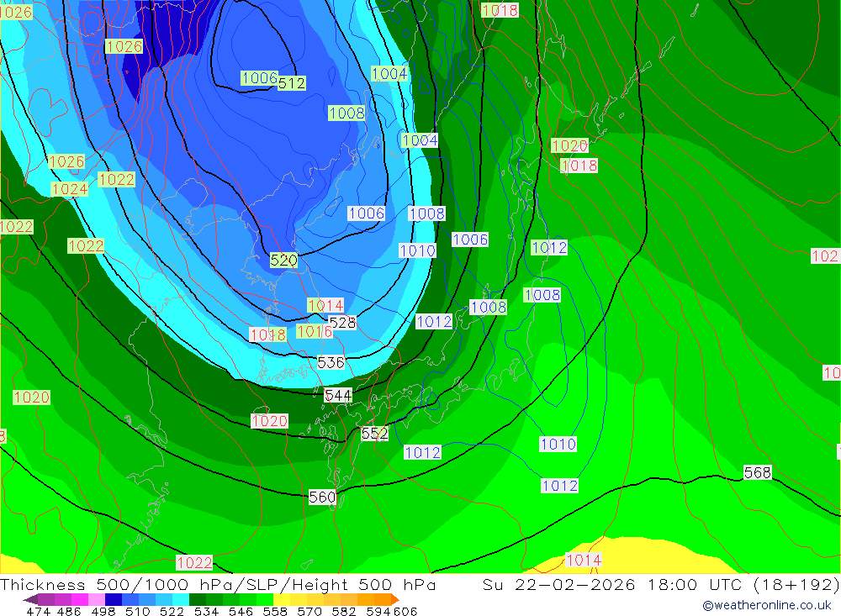Click the 536 height contour label
The image size is (841, 616).
click(331, 362)
